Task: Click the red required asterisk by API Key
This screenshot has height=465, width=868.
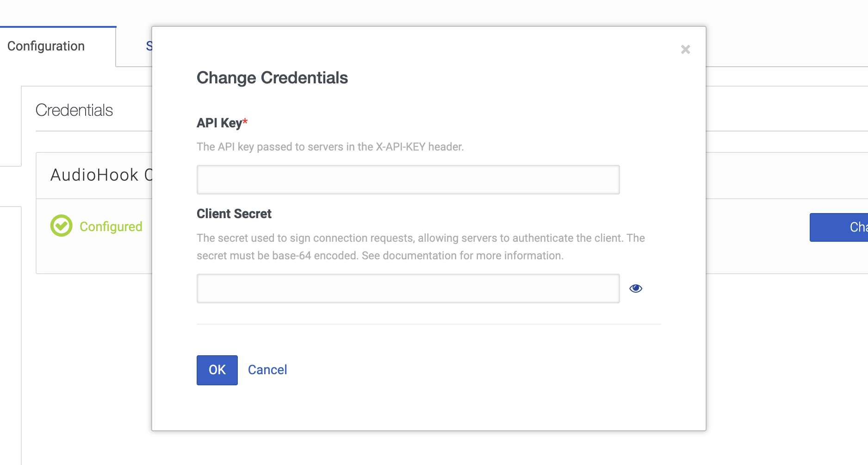Action: pyautogui.click(x=245, y=122)
